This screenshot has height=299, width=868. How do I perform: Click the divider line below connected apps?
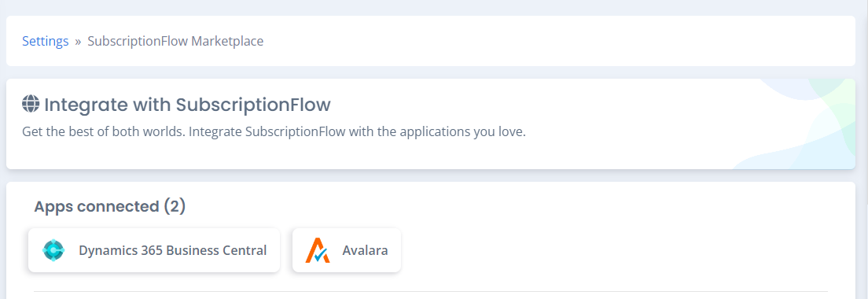point(431,291)
